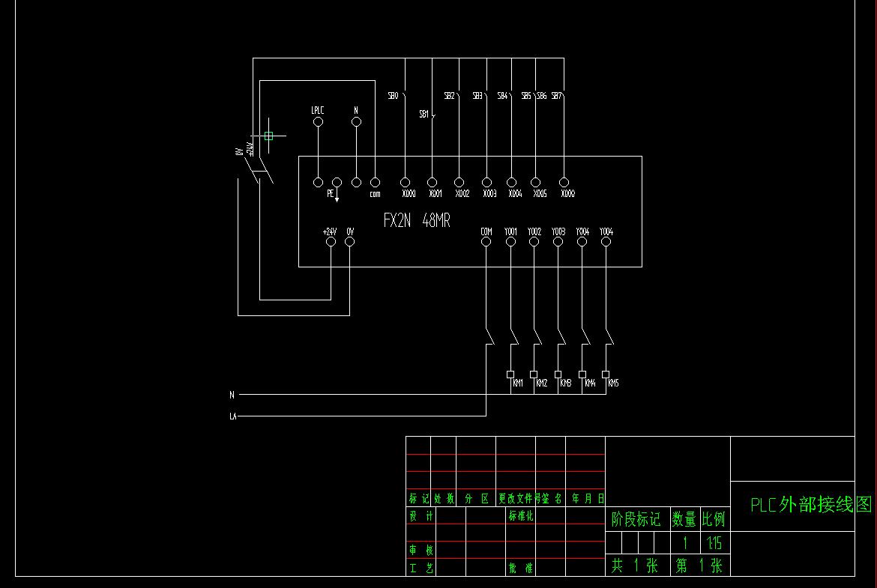This screenshot has width=877, height=588.
Task: Click the 签名 column header
Action: click(x=552, y=499)
